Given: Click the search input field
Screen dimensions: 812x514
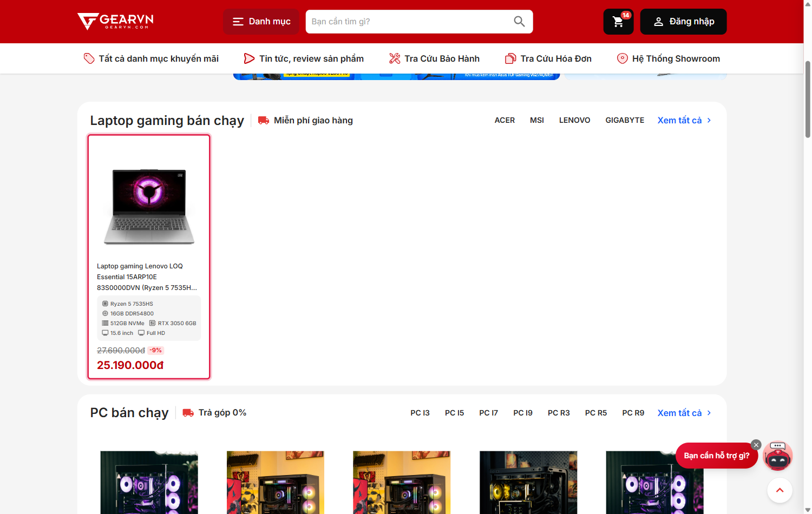Looking at the screenshot, I should click(x=409, y=22).
